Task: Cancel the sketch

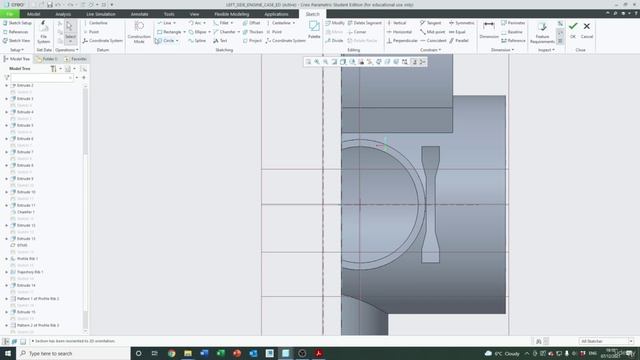Action: pyautogui.click(x=587, y=30)
